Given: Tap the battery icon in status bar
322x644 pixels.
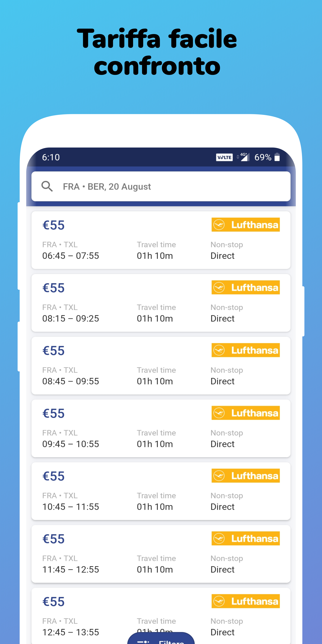Looking at the screenshot, I should pyautogui.click(x=277, y=157).
